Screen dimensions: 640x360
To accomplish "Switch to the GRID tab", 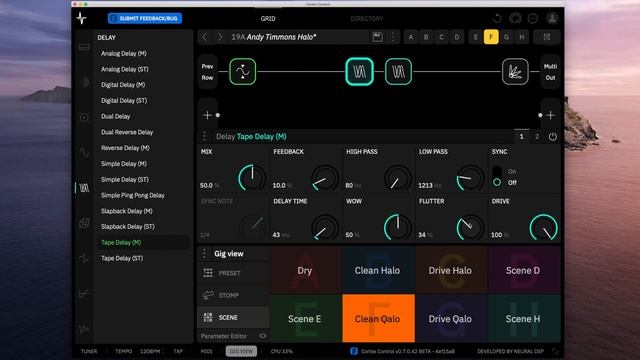I will (x=268, y=19).
